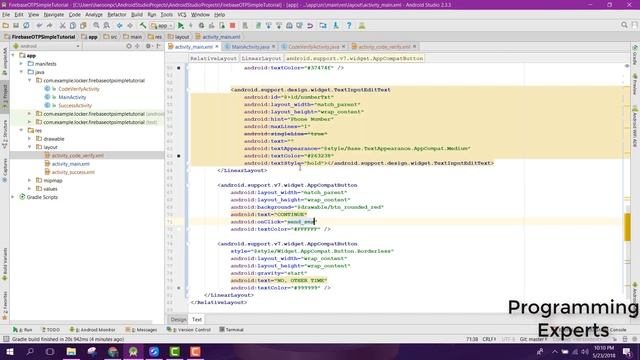
Task: Open the Android project view dropdown
Action: (46, 46)
